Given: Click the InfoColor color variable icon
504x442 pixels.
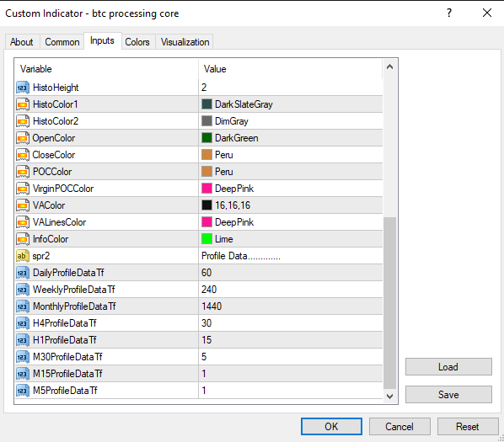Looking at the screenshot, I should pos(23,239).
